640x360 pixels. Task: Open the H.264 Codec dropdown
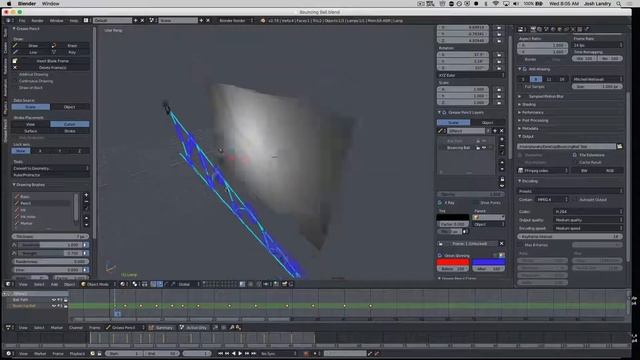pos(588,211)
